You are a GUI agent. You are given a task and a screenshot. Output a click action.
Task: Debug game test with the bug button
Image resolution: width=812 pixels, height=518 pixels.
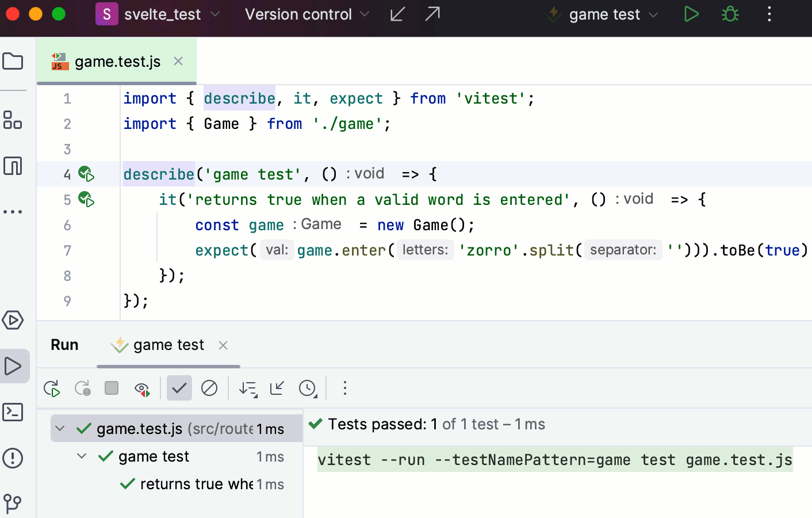pyautogui.click(x=730, y=14)
